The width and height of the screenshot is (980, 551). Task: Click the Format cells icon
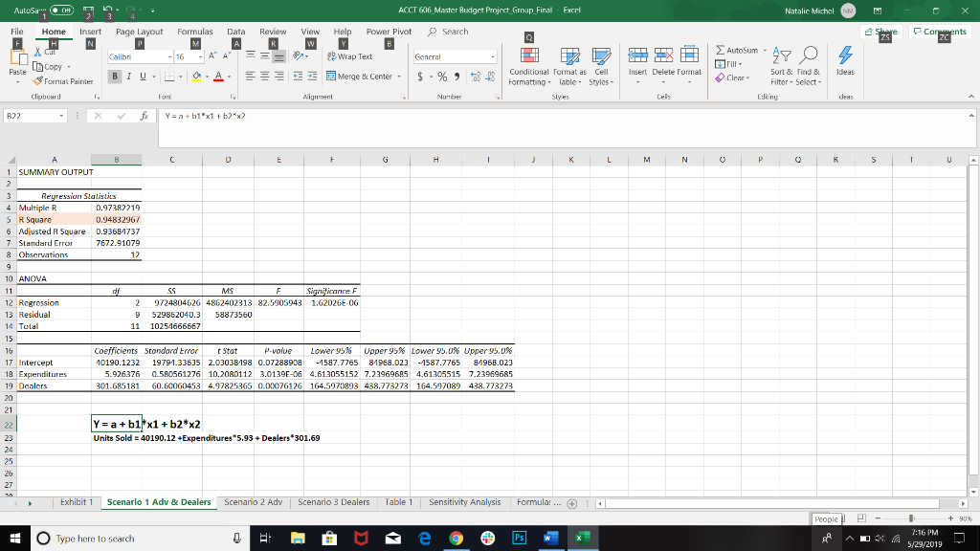click(689, 55)
